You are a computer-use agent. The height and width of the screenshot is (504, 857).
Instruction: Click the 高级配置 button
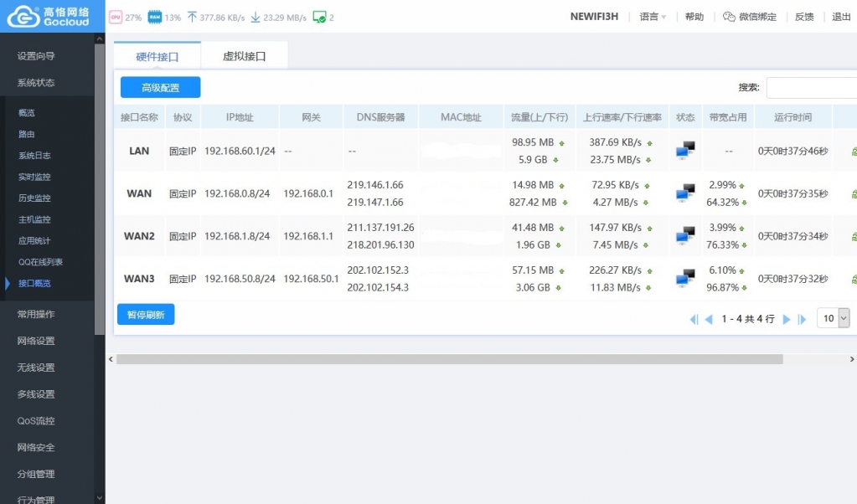coord(160,88)
